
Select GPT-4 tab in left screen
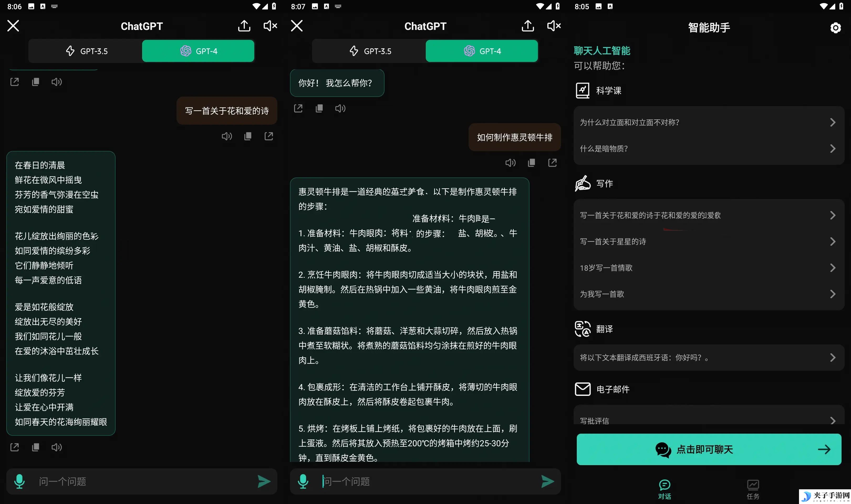tap(198, 51)
